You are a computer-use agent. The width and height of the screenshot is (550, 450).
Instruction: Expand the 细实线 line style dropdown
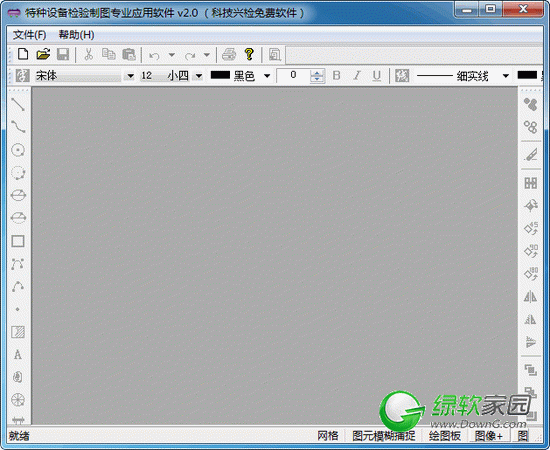pyautogui.click(x=505, y=76)
